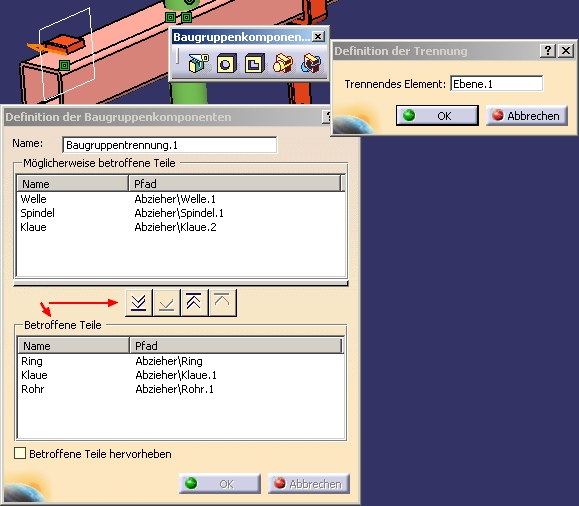Move selected part down with single arrow
Image resolution: width=579 pixels, height=506 pixels.
[x=167, y=303]
